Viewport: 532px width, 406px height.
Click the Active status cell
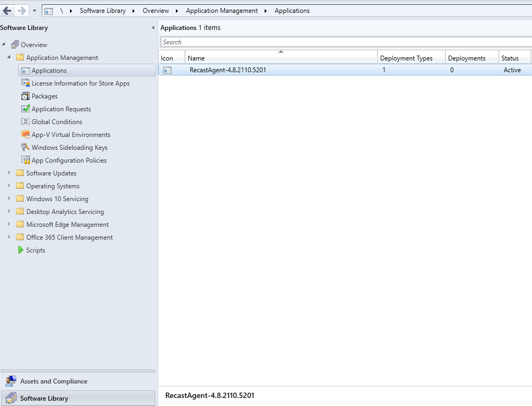[512, 70]
